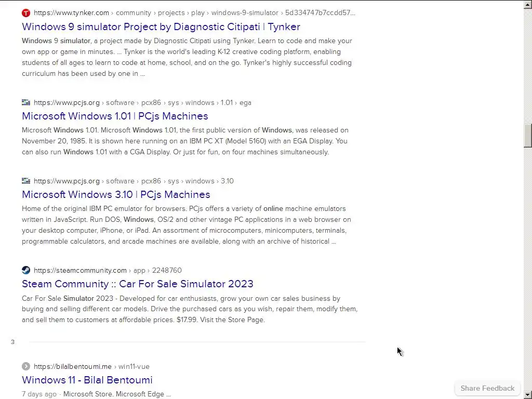The width and height of the screenshot is (532, 399).
Task: Open Microsoft Windows 1.01 PCjs Machines link
Action: coord(115,116)
